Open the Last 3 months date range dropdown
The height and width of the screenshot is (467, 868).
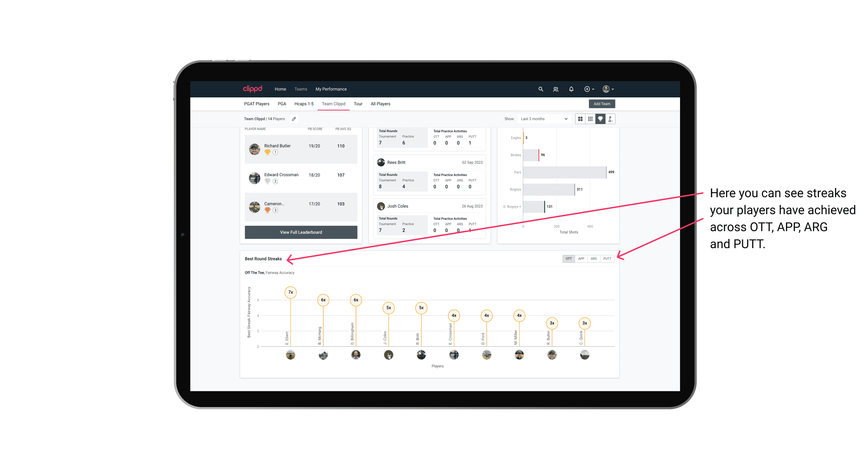click(543, 119)
